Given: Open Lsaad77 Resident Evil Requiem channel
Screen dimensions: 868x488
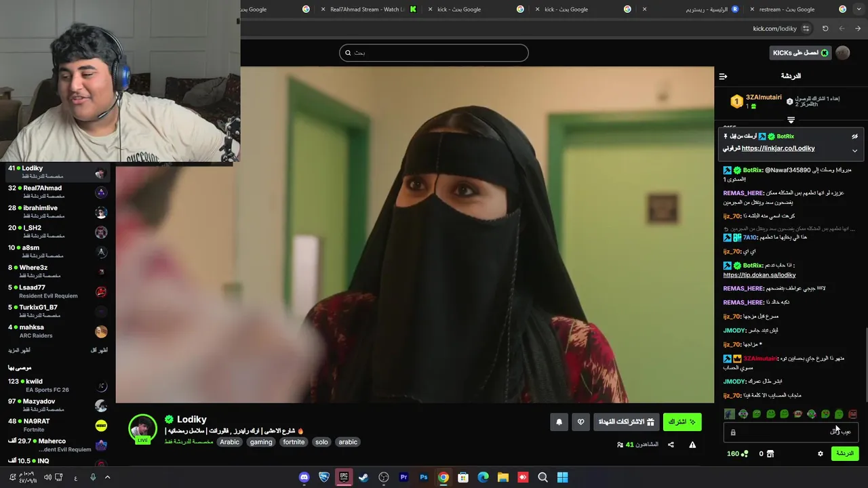Looking at the screenshot, I should pyautogui.click(x=58, y=291).
